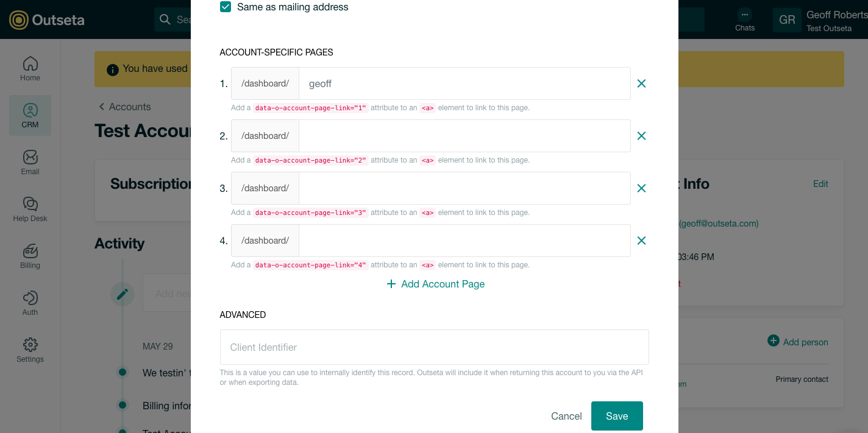Click the Outseta logo
The image size is (868, 433).
18,19
